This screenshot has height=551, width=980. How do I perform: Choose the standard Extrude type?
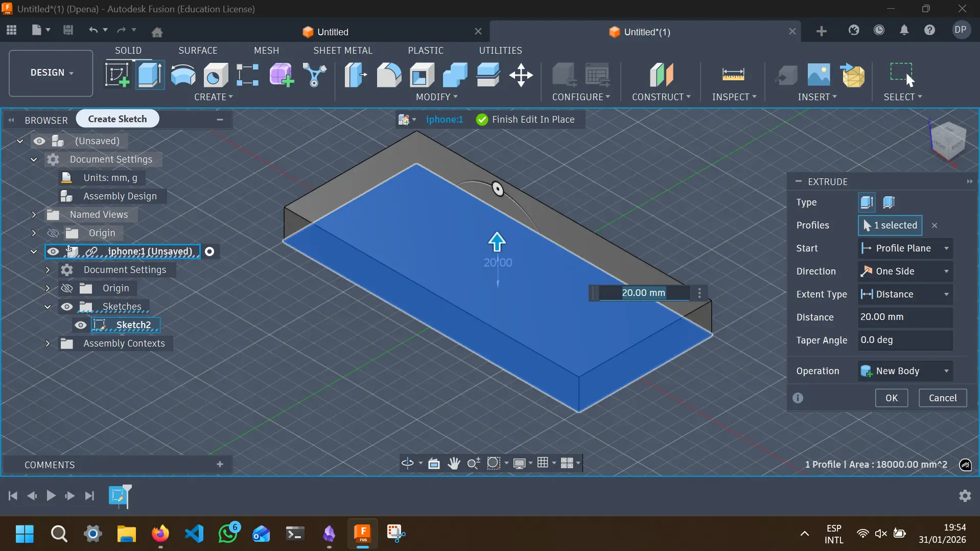point(867,202)
